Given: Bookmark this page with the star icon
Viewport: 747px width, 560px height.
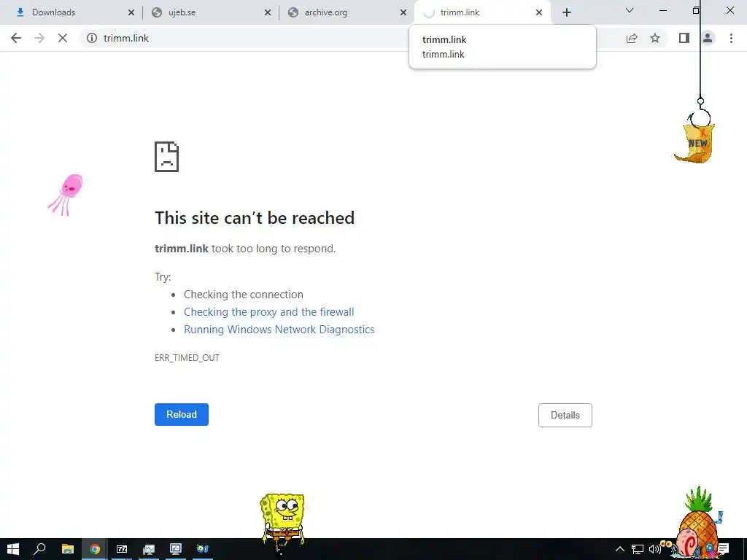Looking at the screenshot, I should coord(655,38).
